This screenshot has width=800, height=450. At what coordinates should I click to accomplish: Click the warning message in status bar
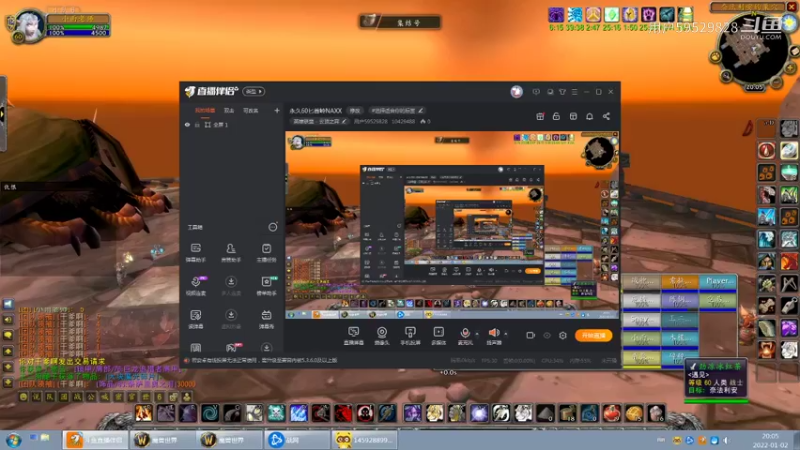[264, 360]
